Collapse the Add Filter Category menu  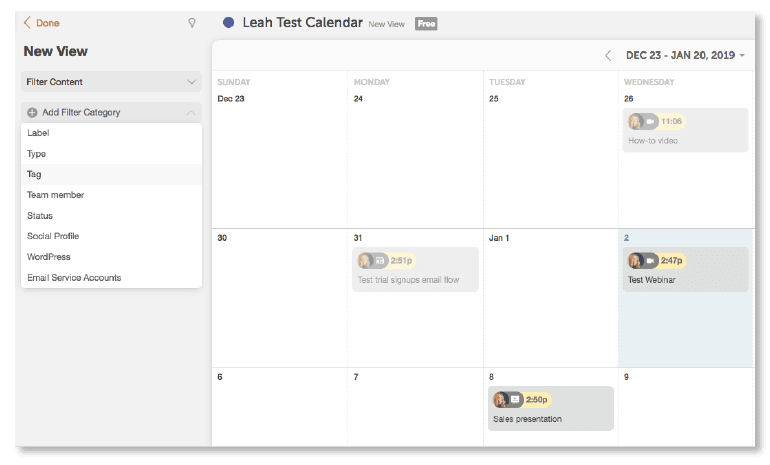tap(191, 113)
